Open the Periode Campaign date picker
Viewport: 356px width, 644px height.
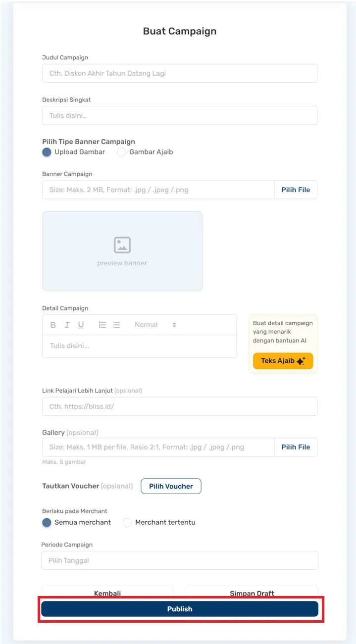coord(179,561)
